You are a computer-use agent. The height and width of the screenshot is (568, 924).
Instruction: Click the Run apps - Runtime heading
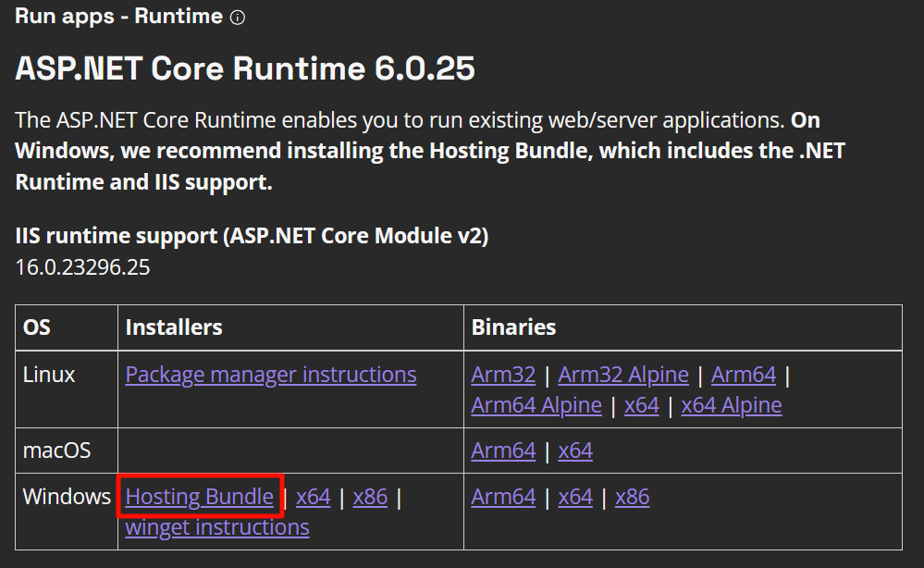click(118, 17)
